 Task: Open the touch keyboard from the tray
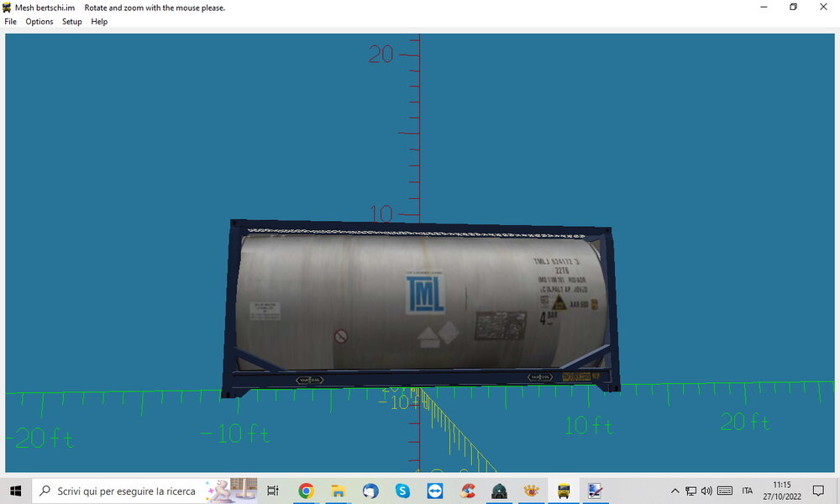(x=725, y=491)
